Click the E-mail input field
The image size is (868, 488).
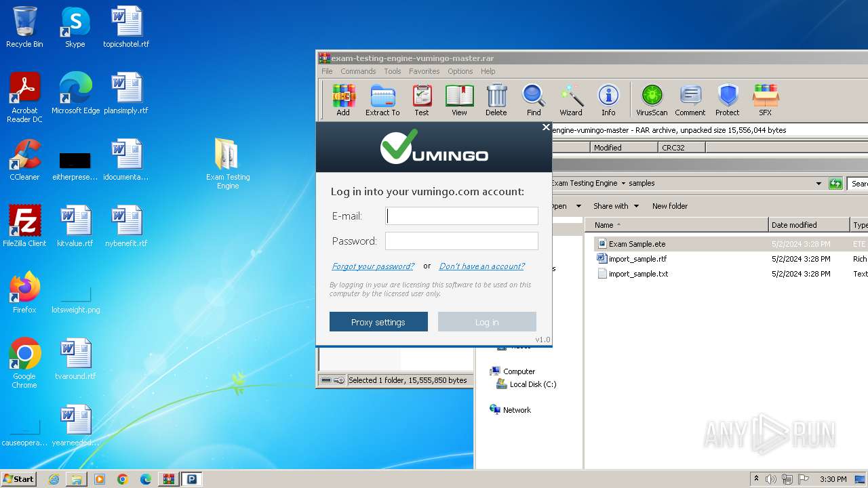462,216
